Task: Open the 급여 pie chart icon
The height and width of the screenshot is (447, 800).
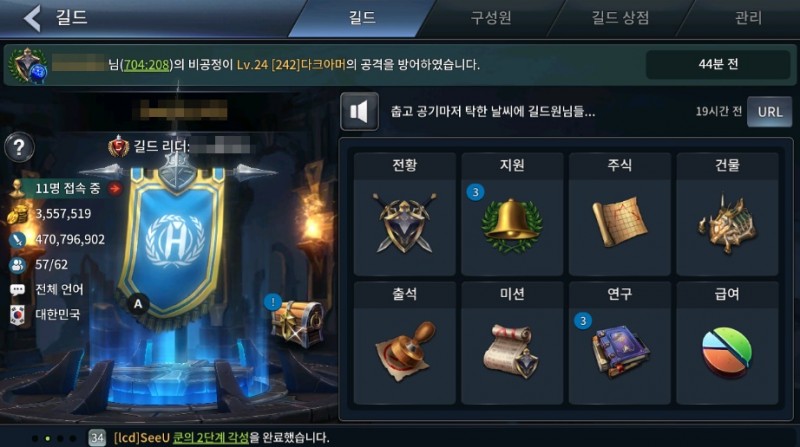Action: pyautogui.click(x=727, y=352)
